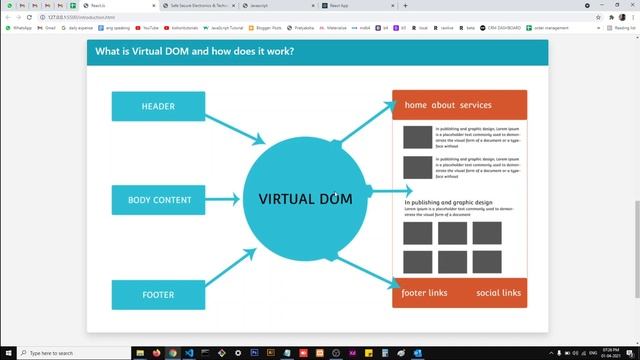Open the volume icon in system tray

tap(576, 353)
